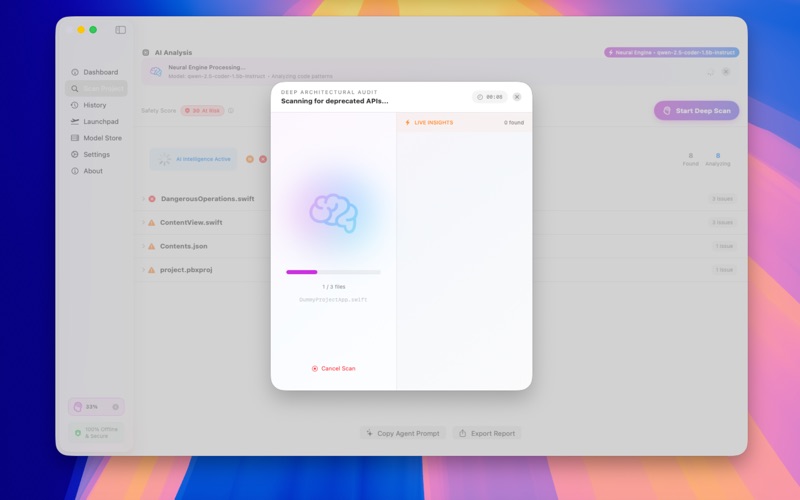Click the Found count
Screen dimensions: 800x500
click(x=691, y=159)
